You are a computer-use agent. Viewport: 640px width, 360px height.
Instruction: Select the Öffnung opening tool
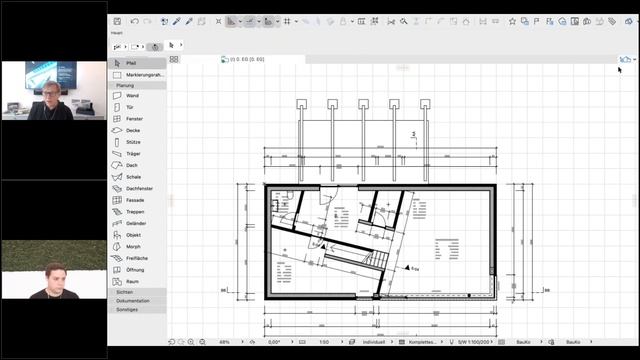[x=138, y=270]
